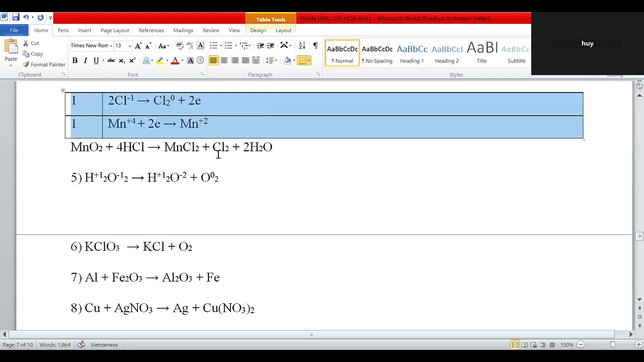
Task: Open the font name dropdown
Action: [x=111, y=46]
